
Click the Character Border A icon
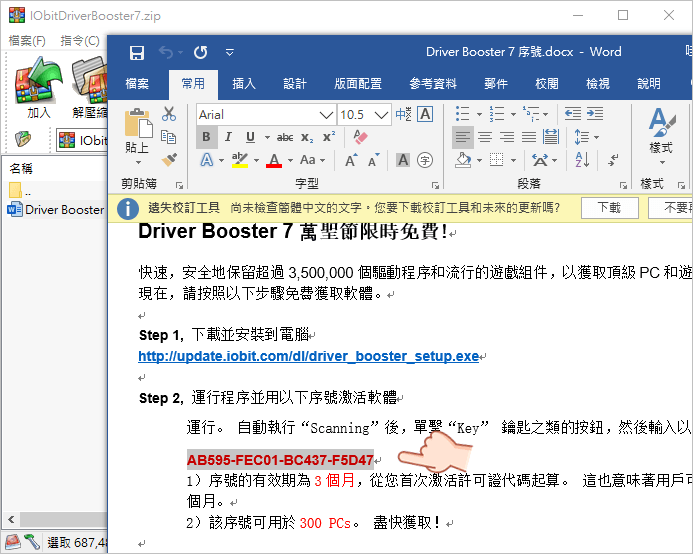click(425, 114)
